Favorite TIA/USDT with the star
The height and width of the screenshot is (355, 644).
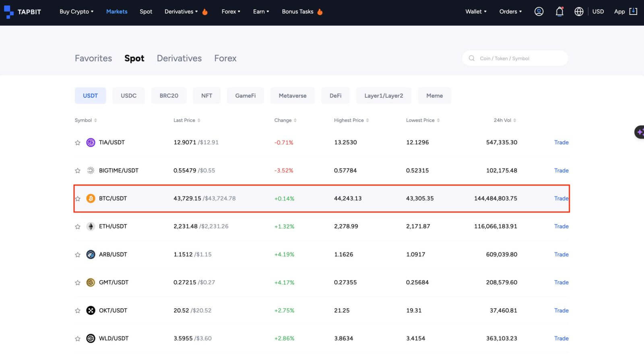pyautogui.click(x=78, y=142)
